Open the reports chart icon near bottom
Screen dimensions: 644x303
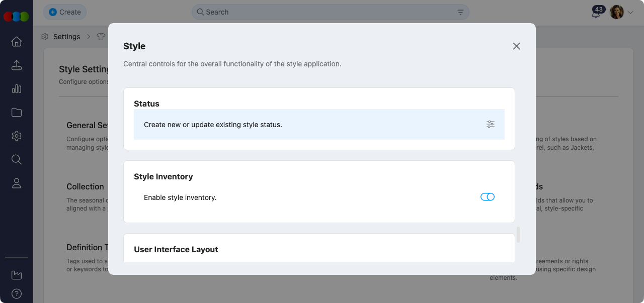pyautogui.click(x=17, y=275)
